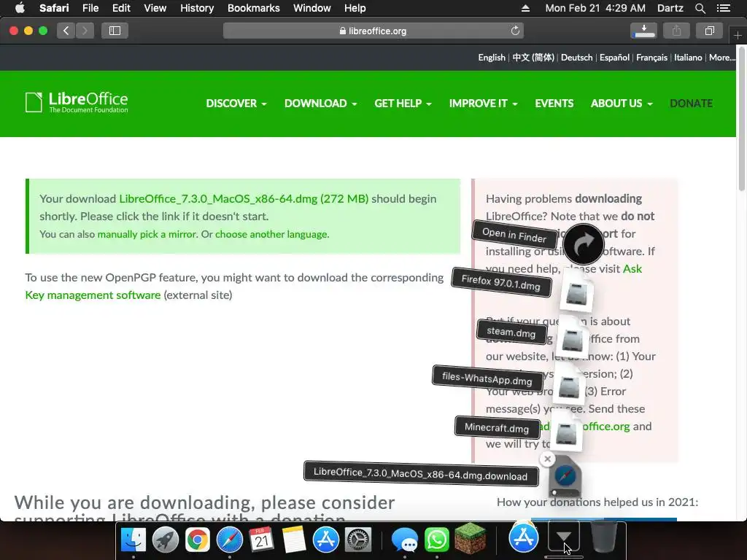Show all tabs overview in Safari
Image resolution: width=747 pixels, height=560 pixels.
point(709,31)
